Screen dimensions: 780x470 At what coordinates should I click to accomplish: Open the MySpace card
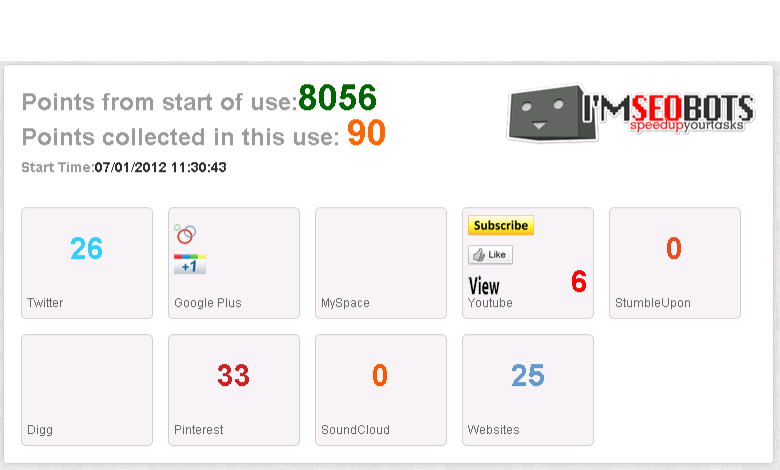coord(381,263)
